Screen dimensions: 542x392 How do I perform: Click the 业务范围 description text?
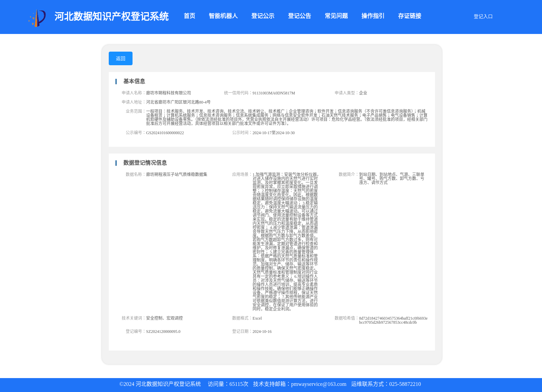[x=287, y=117]
